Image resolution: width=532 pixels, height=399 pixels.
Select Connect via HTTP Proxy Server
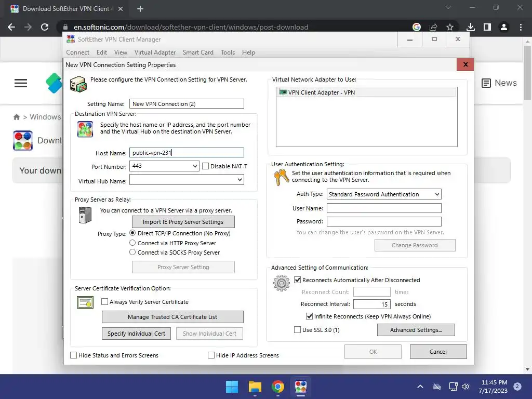tap(132, 243)
